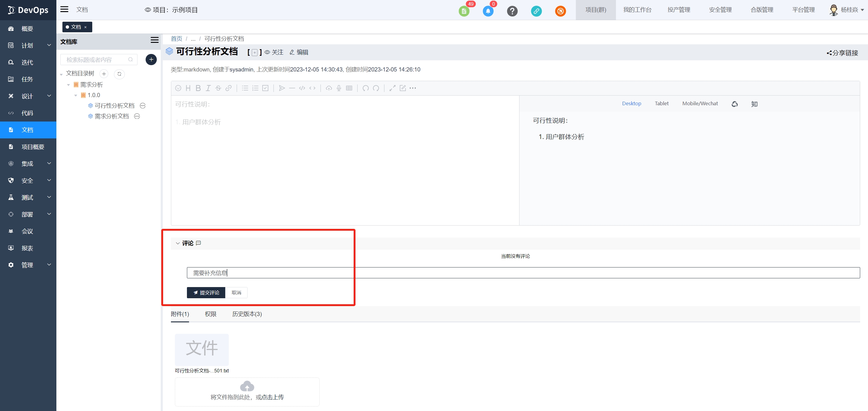
Task: Collapse the 评论 comments section
Action: point(178,243)
